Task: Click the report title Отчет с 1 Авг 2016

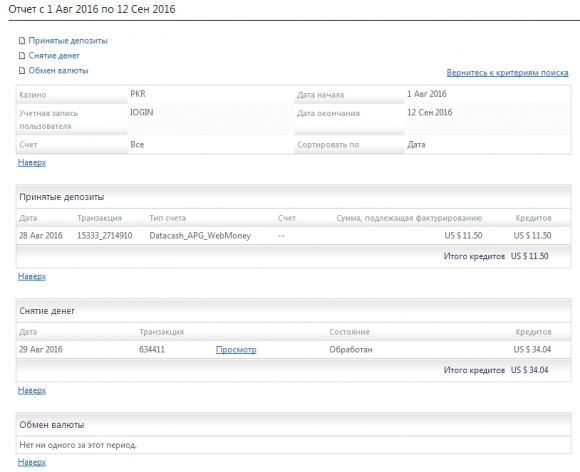Action: tap(92, 9)
